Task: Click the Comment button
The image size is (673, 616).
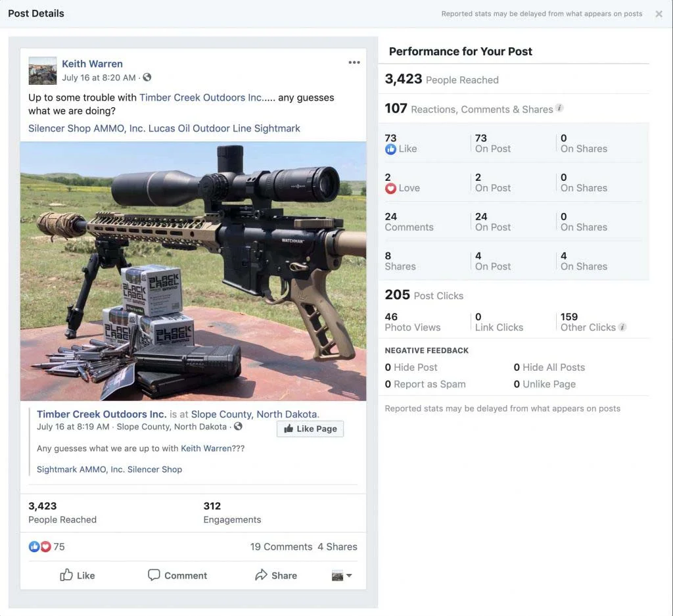Action: pos(177,575)
